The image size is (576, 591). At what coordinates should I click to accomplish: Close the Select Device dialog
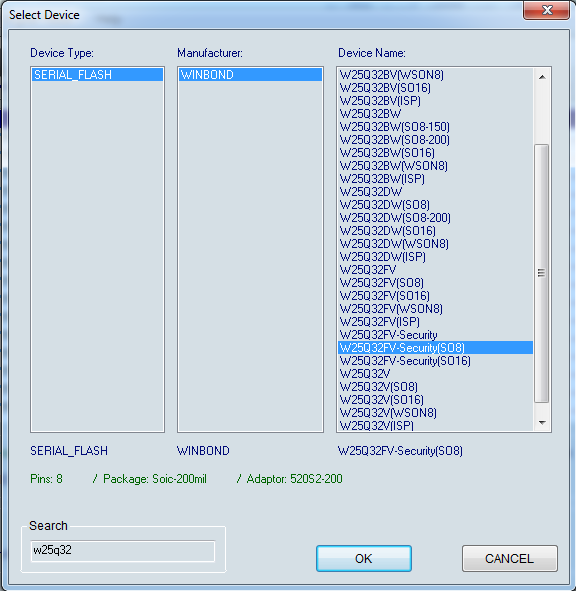point(546,10)
